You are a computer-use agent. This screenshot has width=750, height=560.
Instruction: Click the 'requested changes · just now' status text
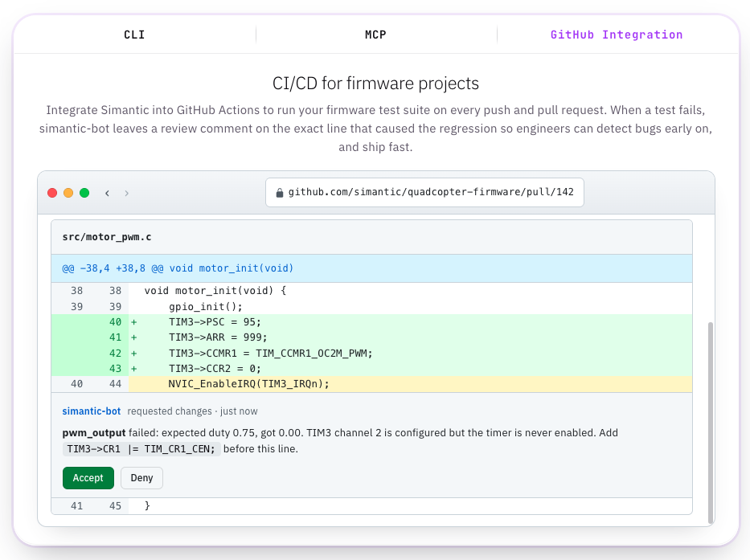pyautogui.click(x=192, y=411)
